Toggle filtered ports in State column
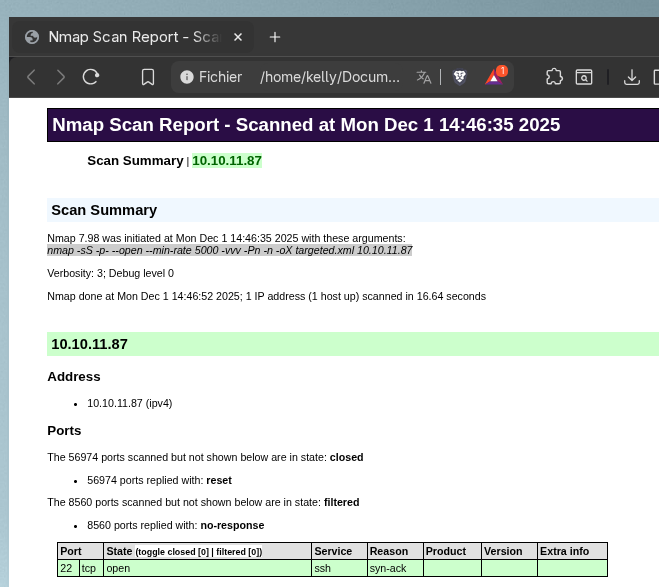 (x=237, y=552)
